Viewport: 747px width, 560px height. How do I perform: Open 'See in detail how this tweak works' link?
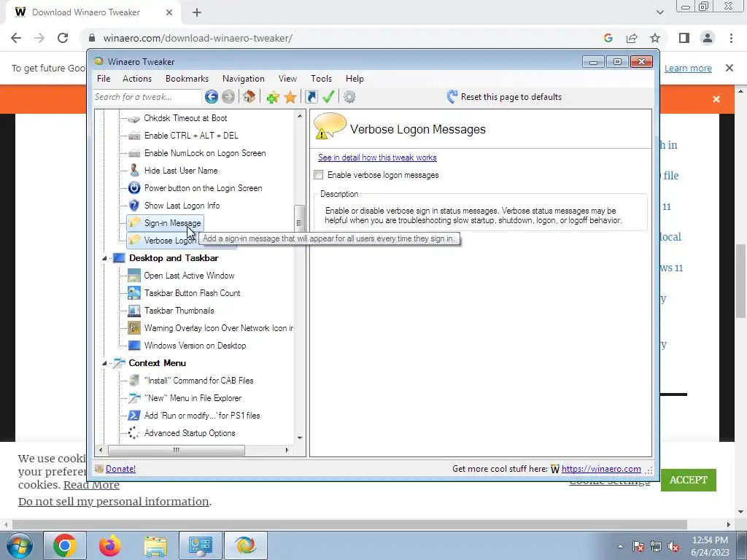(x=377, y=157)
